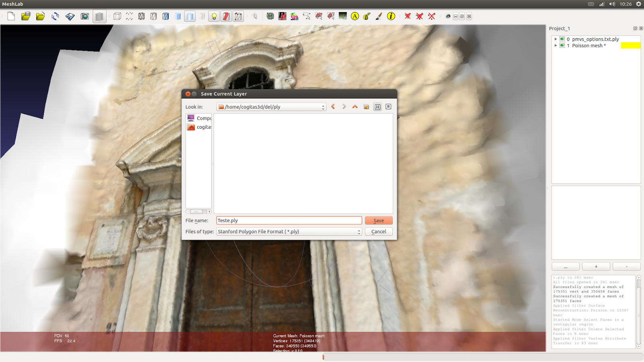Toggle the light bulb lighting button
Image resolution: width=644 pixels, height=362 pixels.
(x=214, y=16)
